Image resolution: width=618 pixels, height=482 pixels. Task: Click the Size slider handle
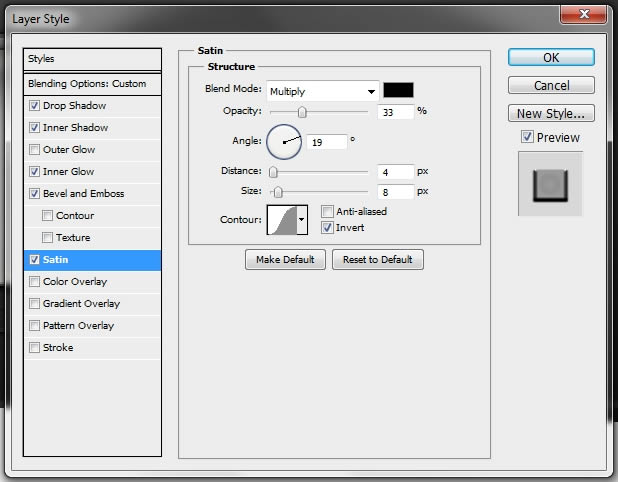point(278,192)
